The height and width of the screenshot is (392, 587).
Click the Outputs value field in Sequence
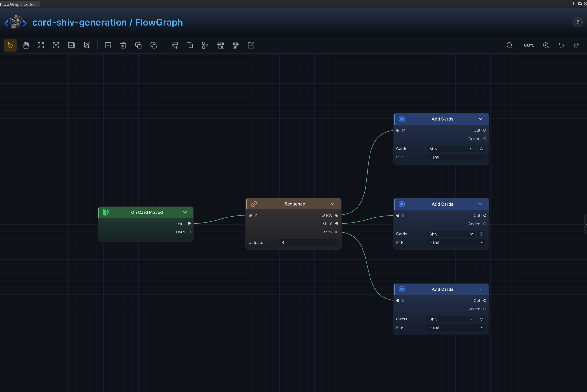[x=309, y=242]
